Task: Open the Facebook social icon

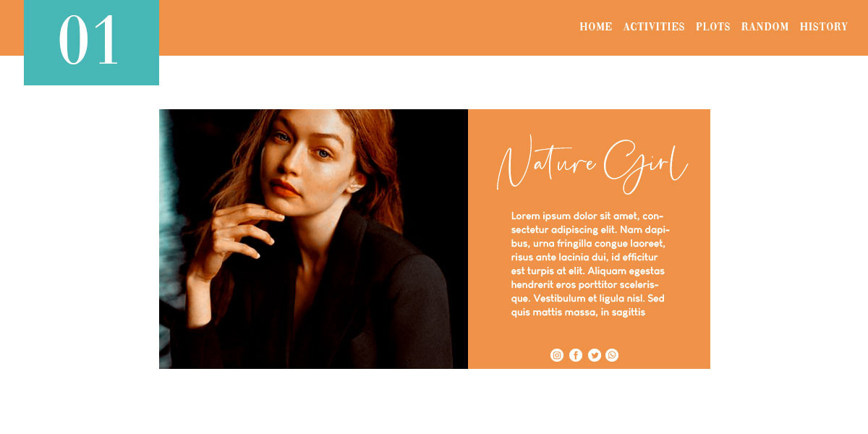Action: click(576, 355)
